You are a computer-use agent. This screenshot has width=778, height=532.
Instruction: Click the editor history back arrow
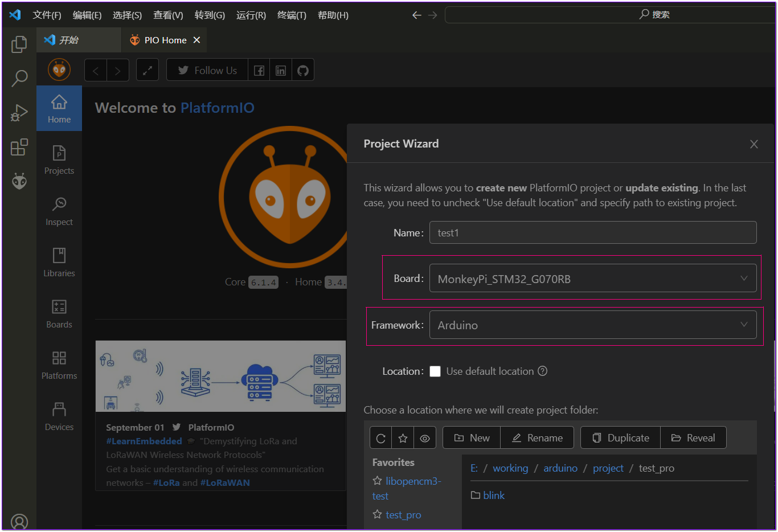click(417, 15)
